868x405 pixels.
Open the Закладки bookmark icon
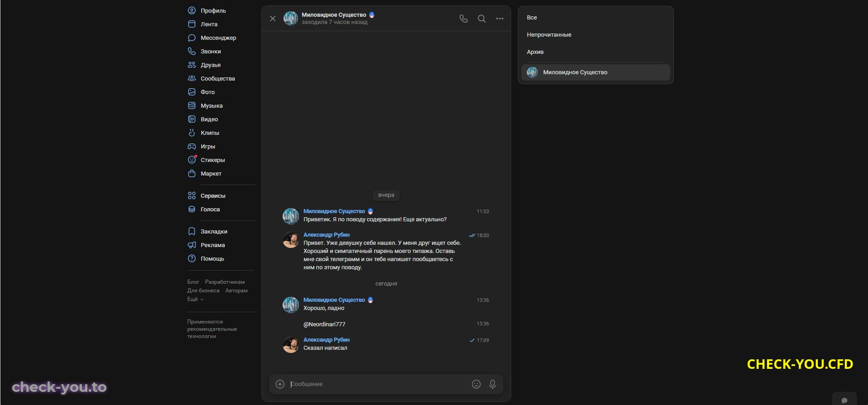192,231
